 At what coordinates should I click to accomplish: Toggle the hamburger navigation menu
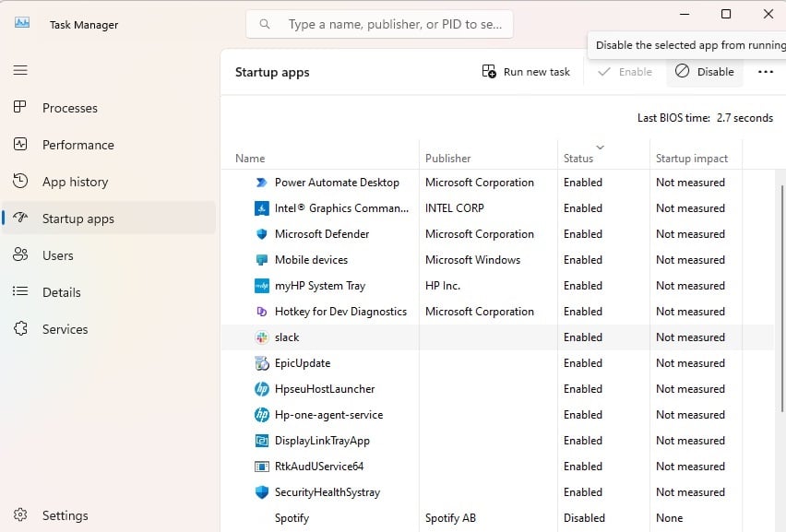[20, 70]
